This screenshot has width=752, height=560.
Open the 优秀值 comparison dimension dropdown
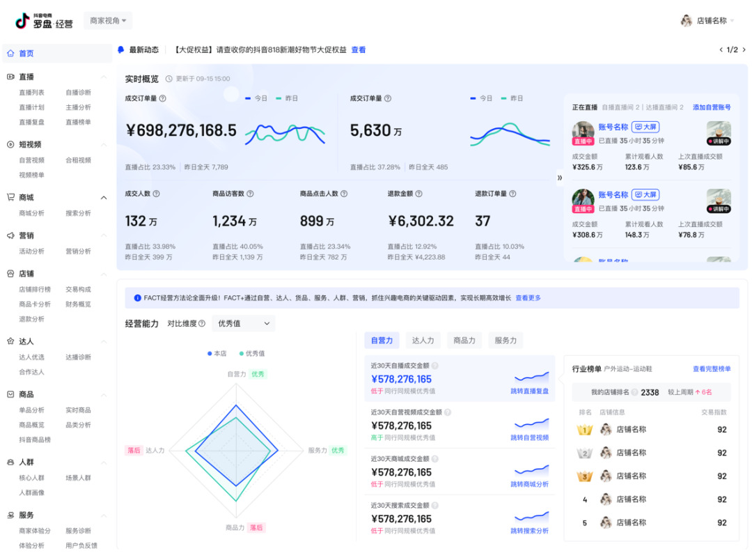coord(243,323)
